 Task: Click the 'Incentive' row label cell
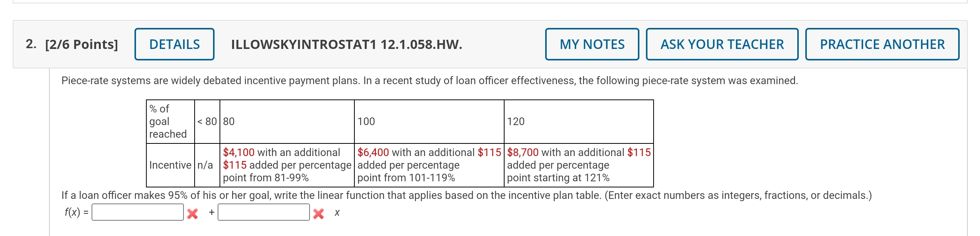pos(170,164)
